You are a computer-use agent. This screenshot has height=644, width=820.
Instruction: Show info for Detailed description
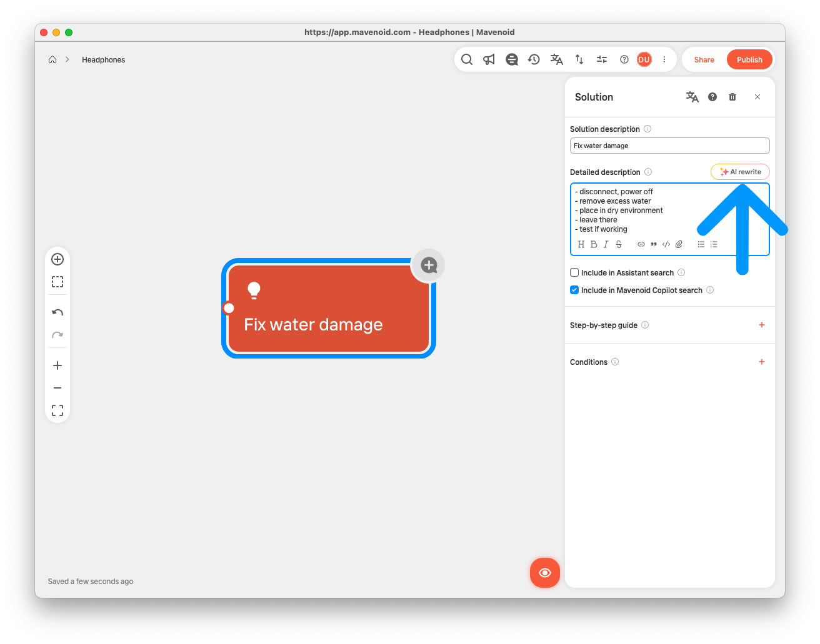coord(648,172)
